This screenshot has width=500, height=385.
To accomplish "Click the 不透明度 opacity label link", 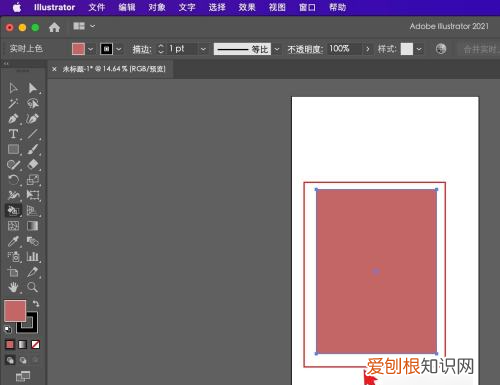I will click(x=305, y=49).
